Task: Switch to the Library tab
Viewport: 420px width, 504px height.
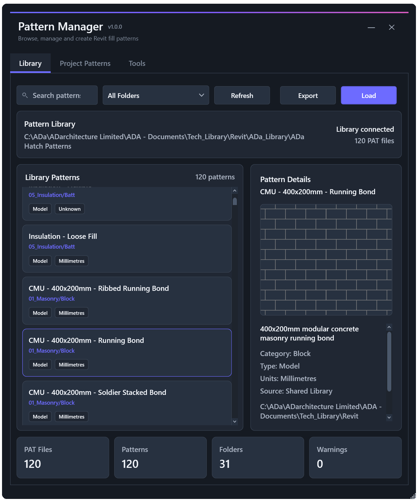Action: tap(30, 63)
